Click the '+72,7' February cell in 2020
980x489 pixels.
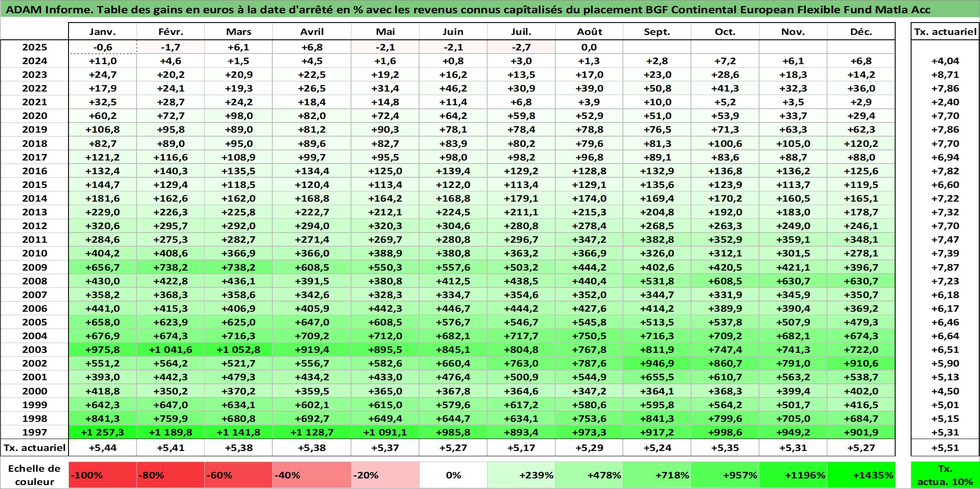click(x=171, y=116)
